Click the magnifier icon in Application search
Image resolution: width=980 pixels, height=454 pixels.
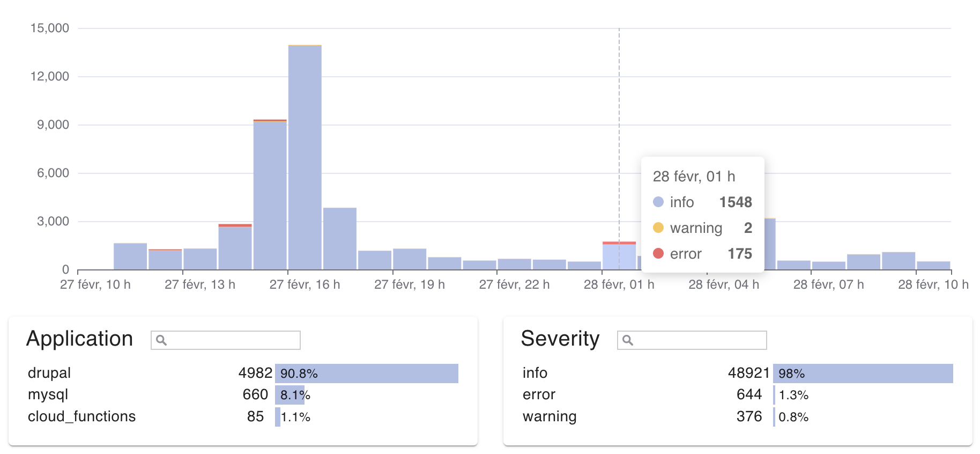161,340
